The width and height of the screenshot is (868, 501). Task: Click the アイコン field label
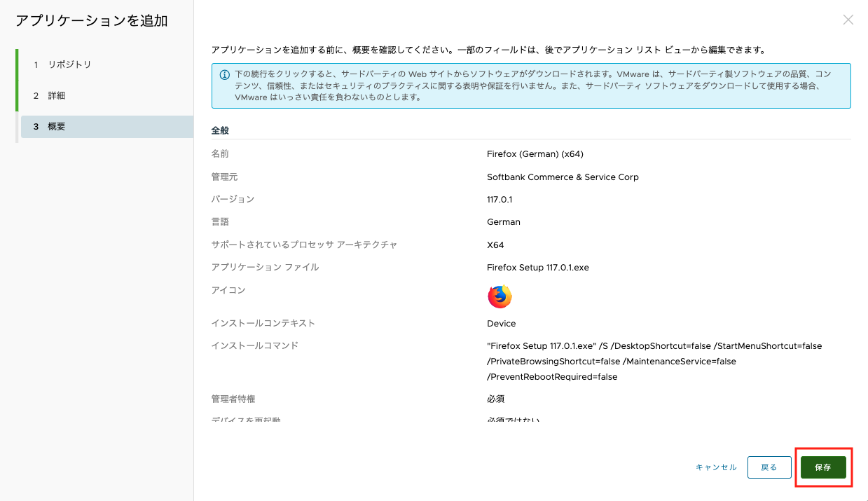point(228,290)
